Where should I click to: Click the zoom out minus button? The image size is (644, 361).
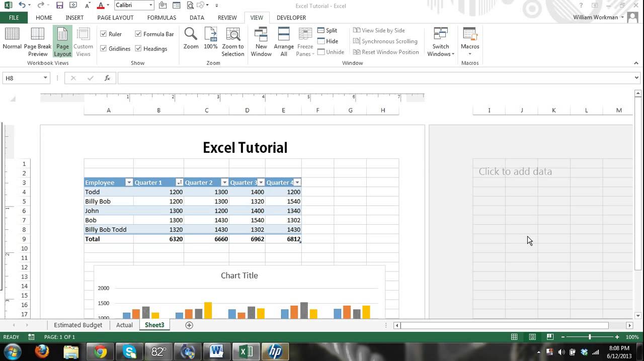pos(563,337)
